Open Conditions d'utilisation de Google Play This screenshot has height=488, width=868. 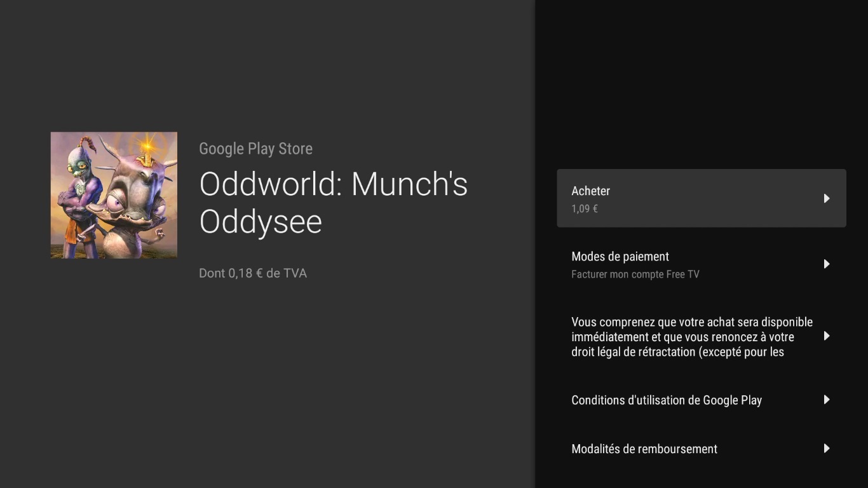tap(702, 400)
